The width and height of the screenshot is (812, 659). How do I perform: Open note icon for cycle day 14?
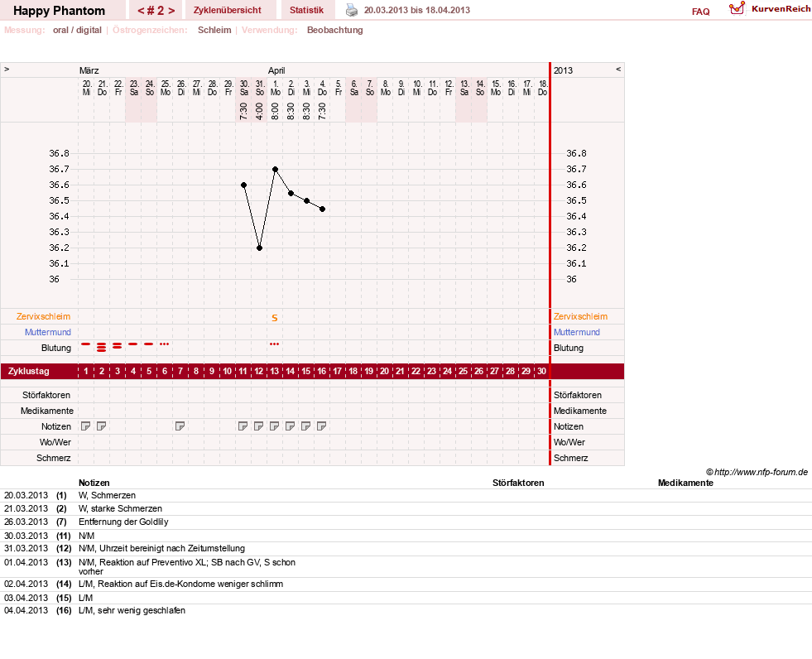pos(290,426)
